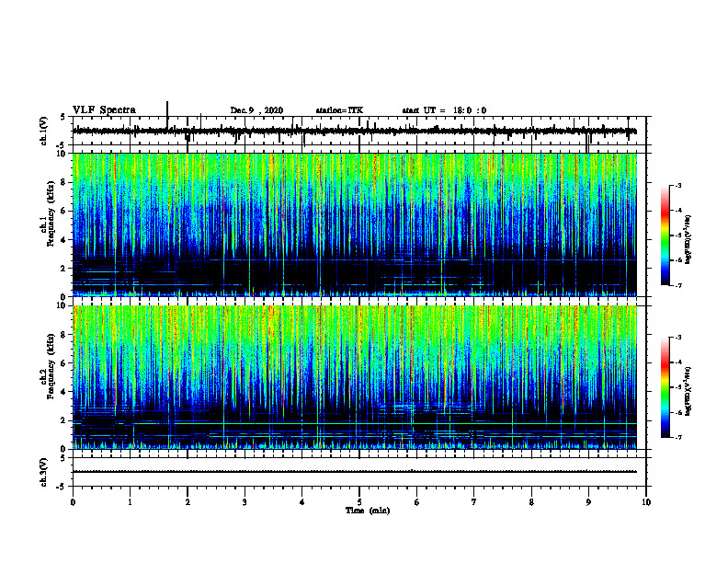Viewport: 728px width, 563px height.
Task: Click time axis tick label "5"
Action: [x=359, y=502]
